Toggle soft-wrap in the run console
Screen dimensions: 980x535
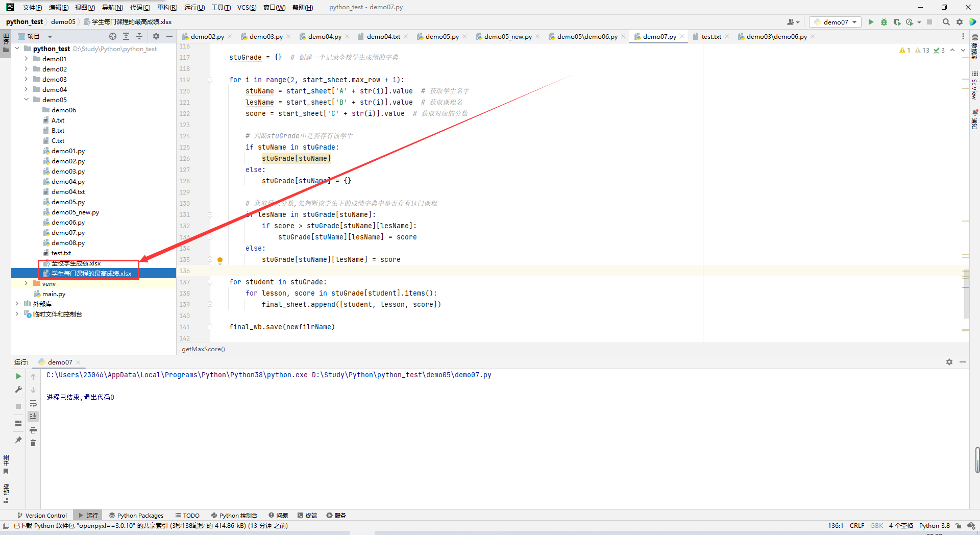click(x=33, y=403)
